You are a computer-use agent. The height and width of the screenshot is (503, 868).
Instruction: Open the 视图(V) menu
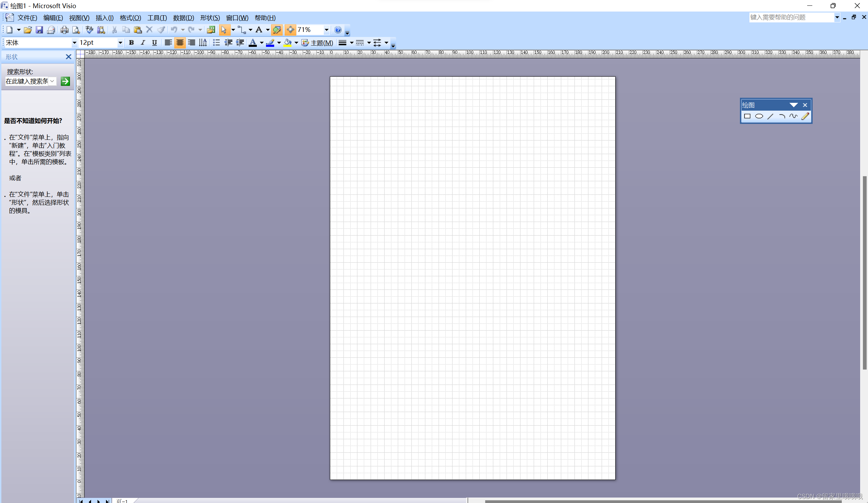pos(79,18)
